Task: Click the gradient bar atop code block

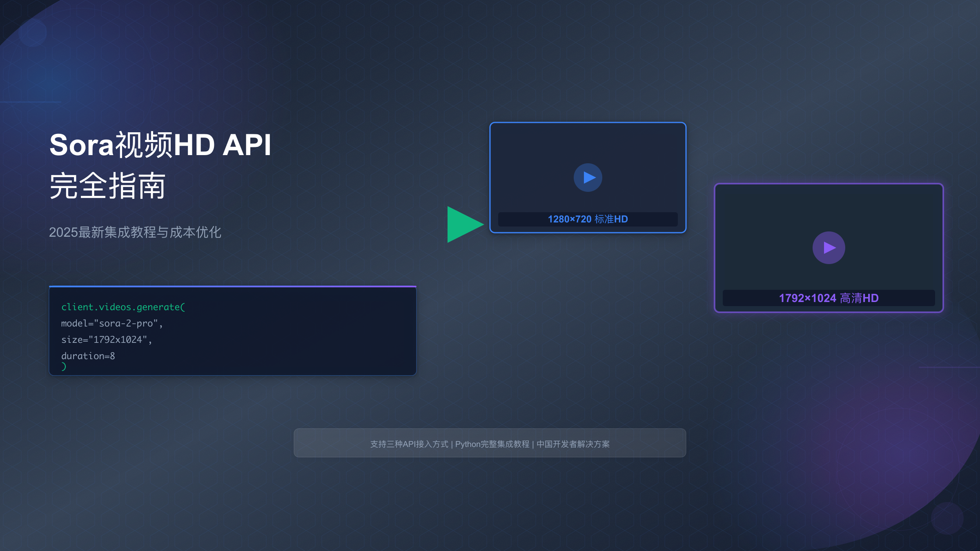Action: coord(233,287)
